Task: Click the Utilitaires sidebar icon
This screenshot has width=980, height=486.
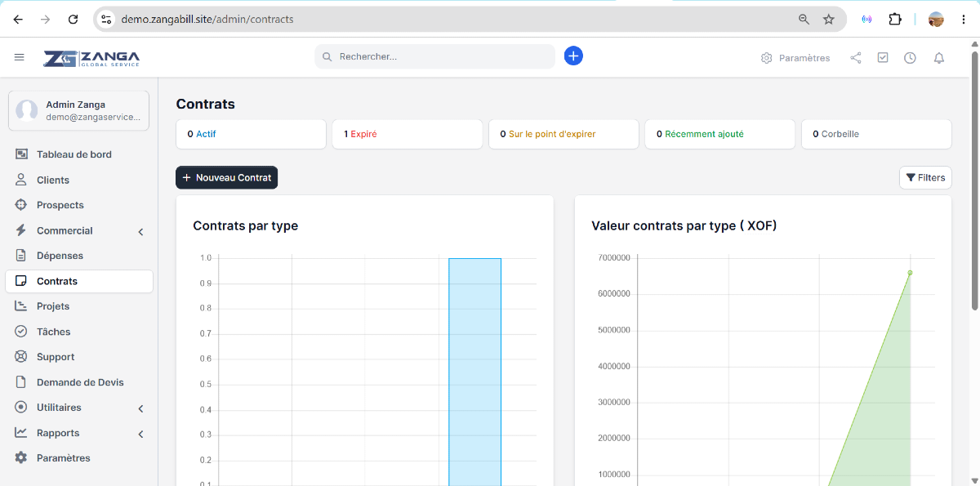Action: pos(21,408)
